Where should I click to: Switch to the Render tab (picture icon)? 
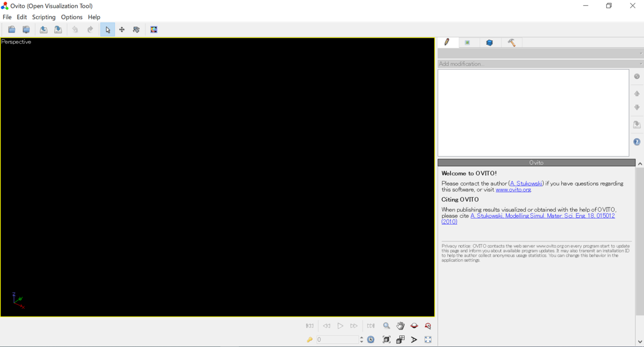point(468,42)
